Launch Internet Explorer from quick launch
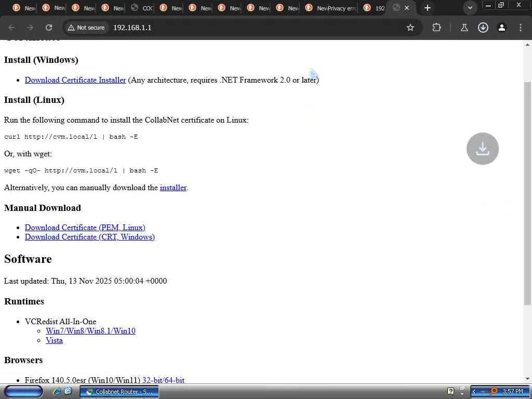The height and width of the screenshot is (399, 532). [57, 392]
